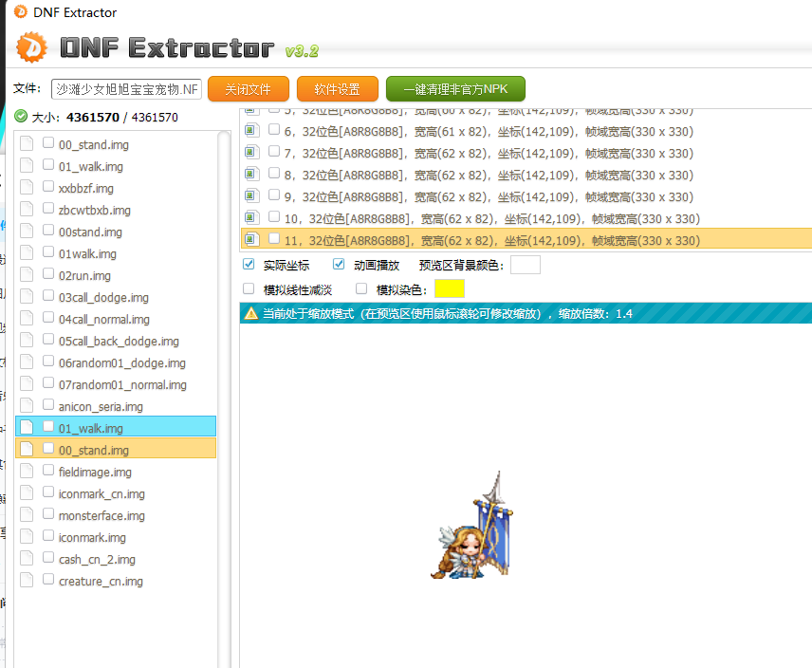Image resolution: width=812 pixels, height=668 pixels.
Task: Click the file icon beside xxbbzf.img
Action: (27, 187)
